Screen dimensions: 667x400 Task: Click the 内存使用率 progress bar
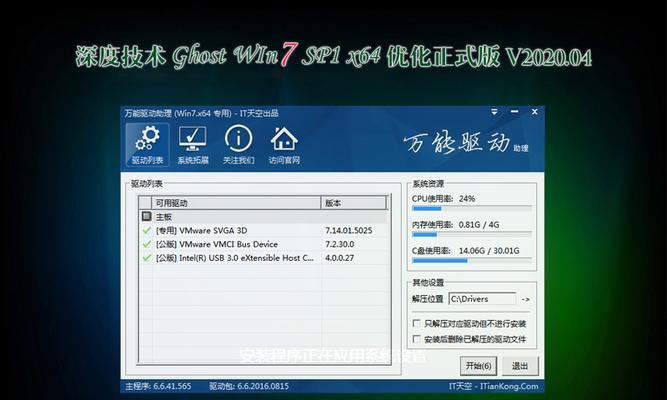(472, 234)
